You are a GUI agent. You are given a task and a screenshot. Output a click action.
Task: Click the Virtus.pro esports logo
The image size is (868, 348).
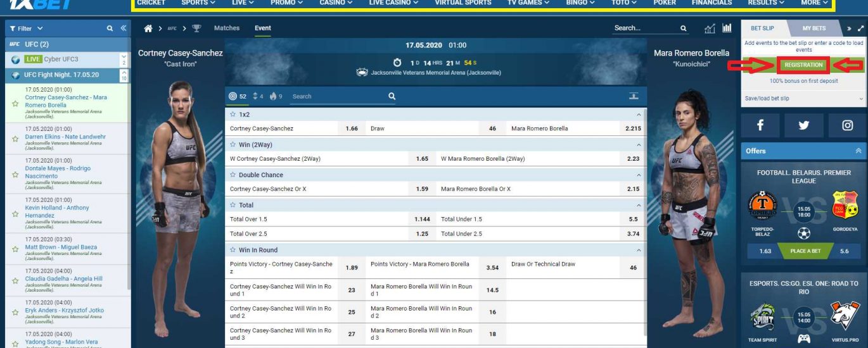pos(846,317)
